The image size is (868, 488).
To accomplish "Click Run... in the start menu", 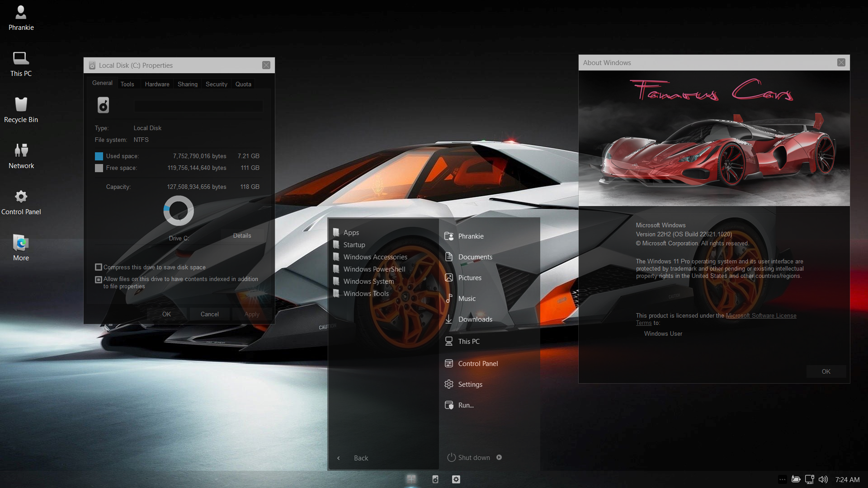I will tap(466, 405).
